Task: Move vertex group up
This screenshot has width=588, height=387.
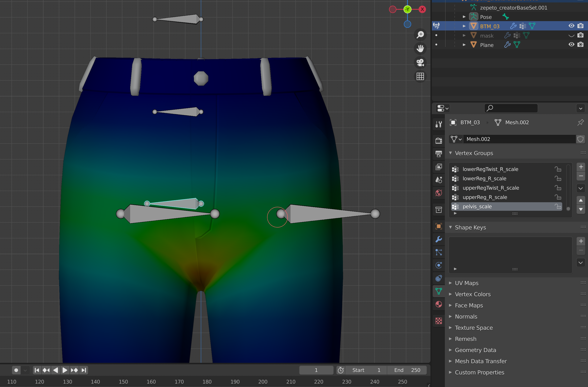Action: [581, 200]
